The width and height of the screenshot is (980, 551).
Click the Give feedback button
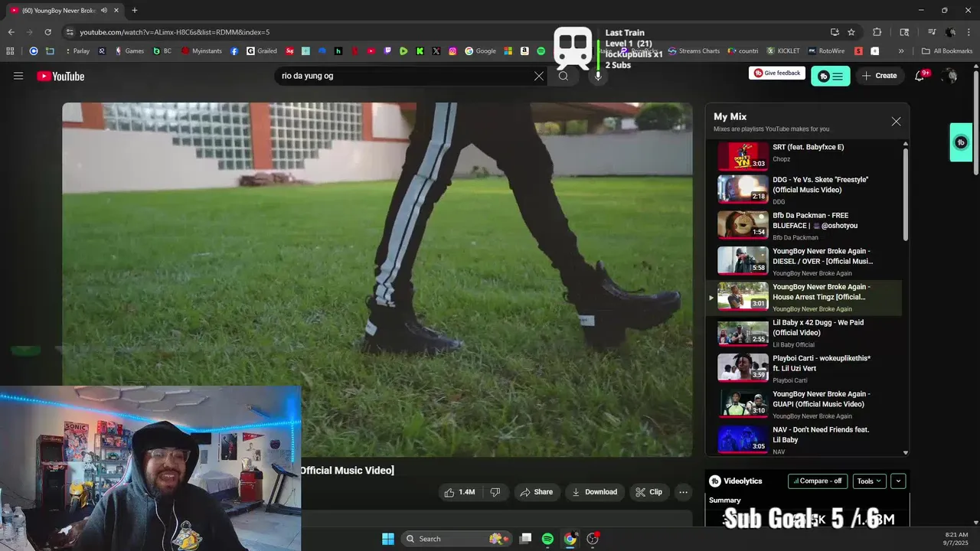(777, 73)
